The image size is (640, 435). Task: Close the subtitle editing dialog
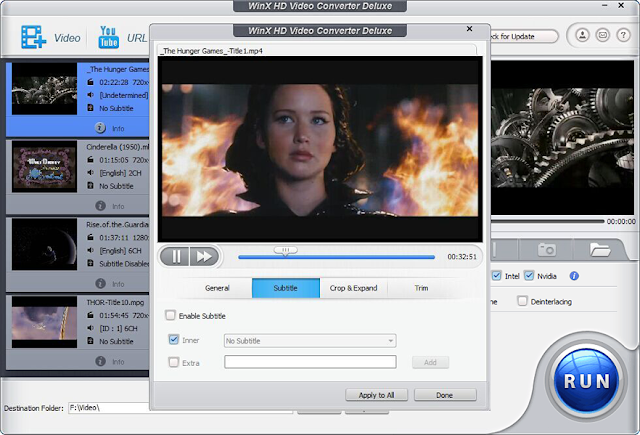(469, 29)
